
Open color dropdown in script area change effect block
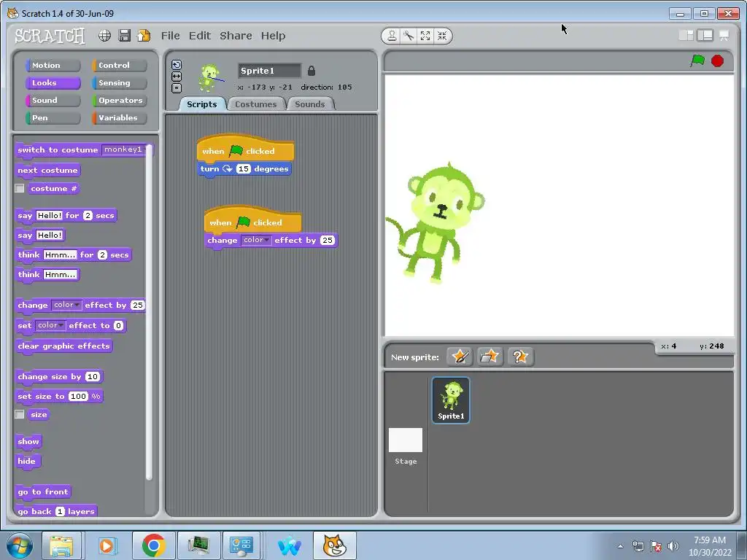[x=256, y=240]
